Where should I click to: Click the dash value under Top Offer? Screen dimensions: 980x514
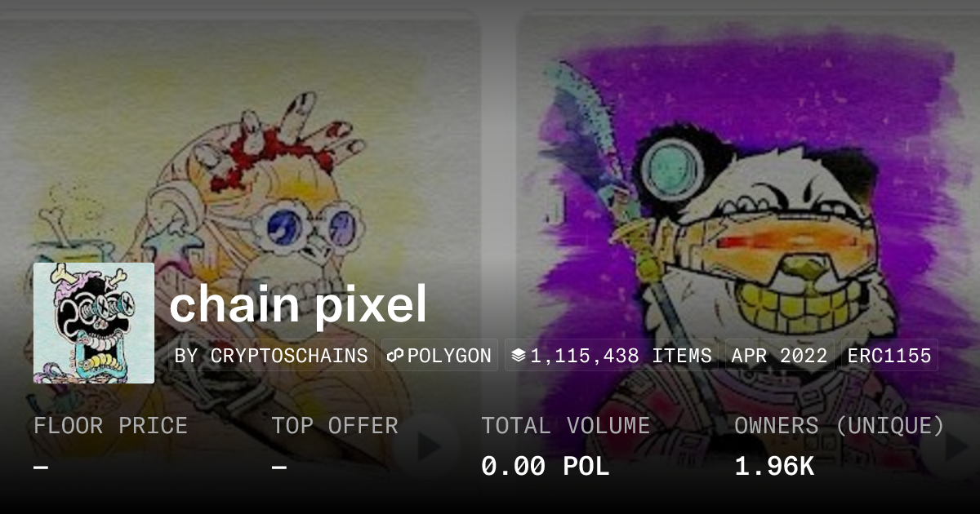pyautogui.click(x=279, y=467)
